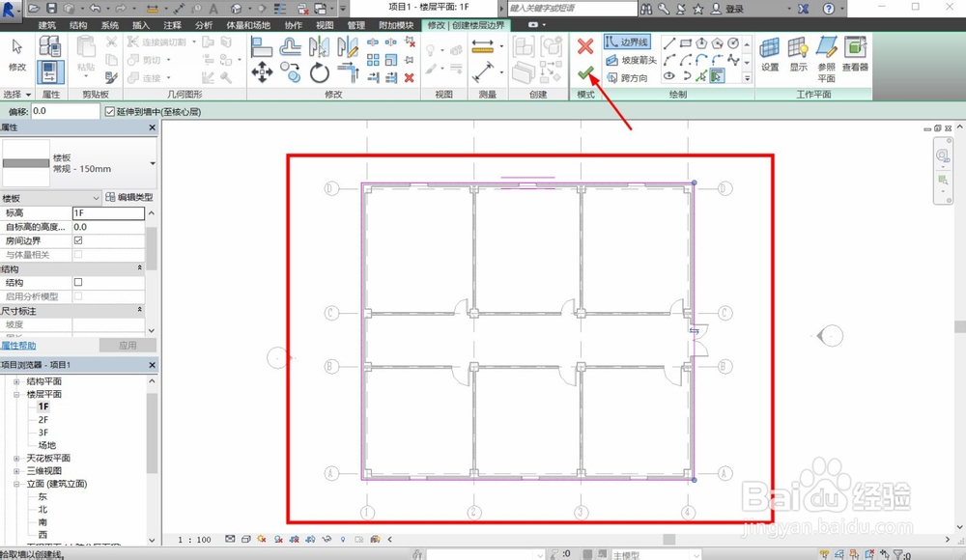The width and height of the screenshot is (966, 560).
Task: Open the 注释 ribbon tab
Action: (173, 25)
